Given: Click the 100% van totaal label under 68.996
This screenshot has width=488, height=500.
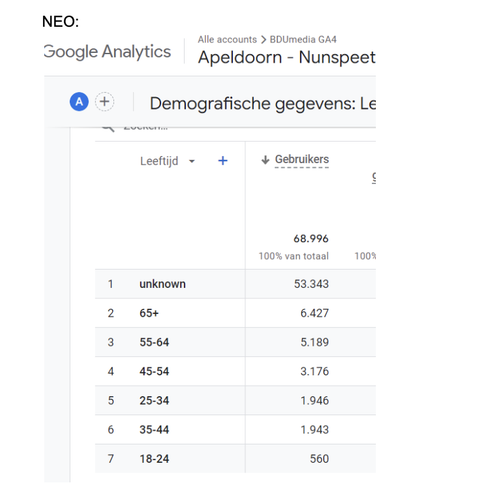Looking at the screenshot, I should click(x=294, y=256).
